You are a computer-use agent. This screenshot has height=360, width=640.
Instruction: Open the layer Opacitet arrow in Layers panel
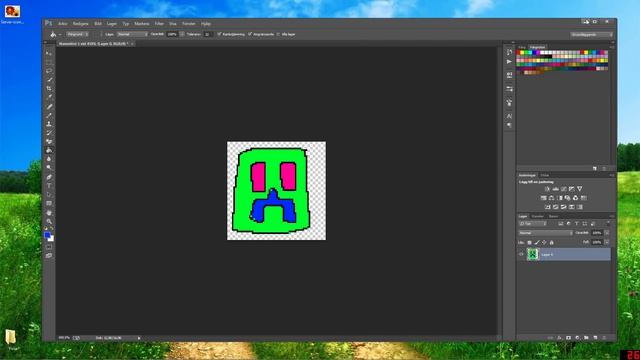(607, 233)
